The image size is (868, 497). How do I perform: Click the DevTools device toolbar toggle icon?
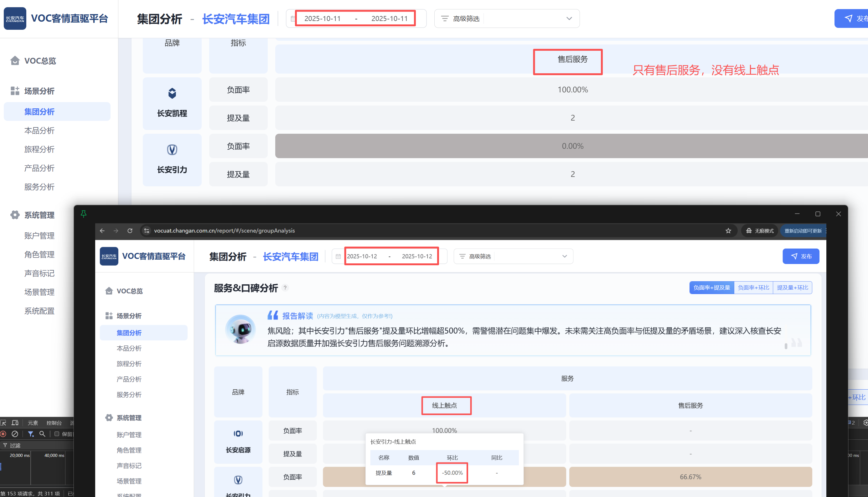click(x=15, y=422)
